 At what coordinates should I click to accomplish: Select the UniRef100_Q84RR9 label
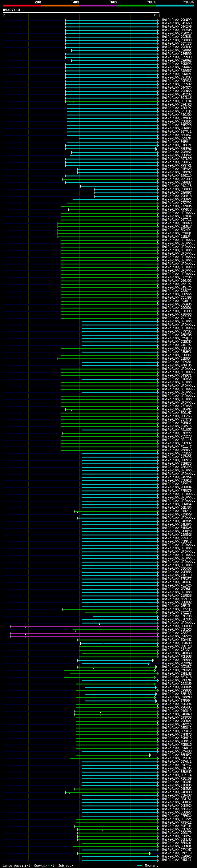[x=177, y=54]
